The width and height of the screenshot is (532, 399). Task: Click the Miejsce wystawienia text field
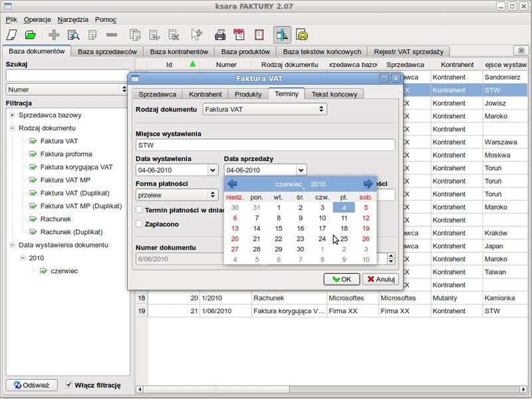(265, 145)
